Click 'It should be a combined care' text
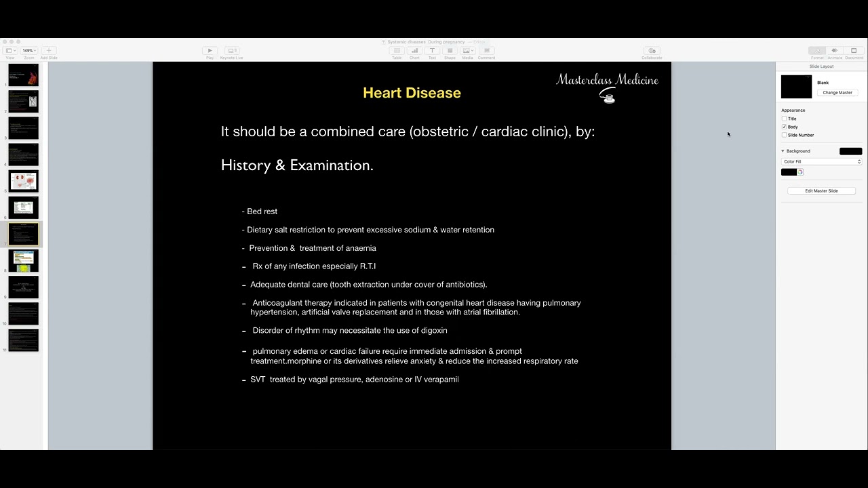 click(x=408, y=131)
